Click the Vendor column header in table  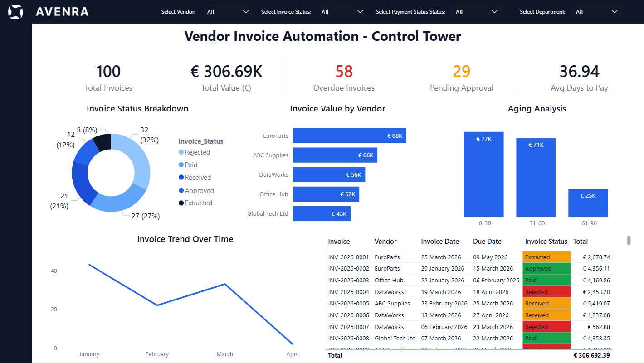pyautogui.click(x=385, y=242)
